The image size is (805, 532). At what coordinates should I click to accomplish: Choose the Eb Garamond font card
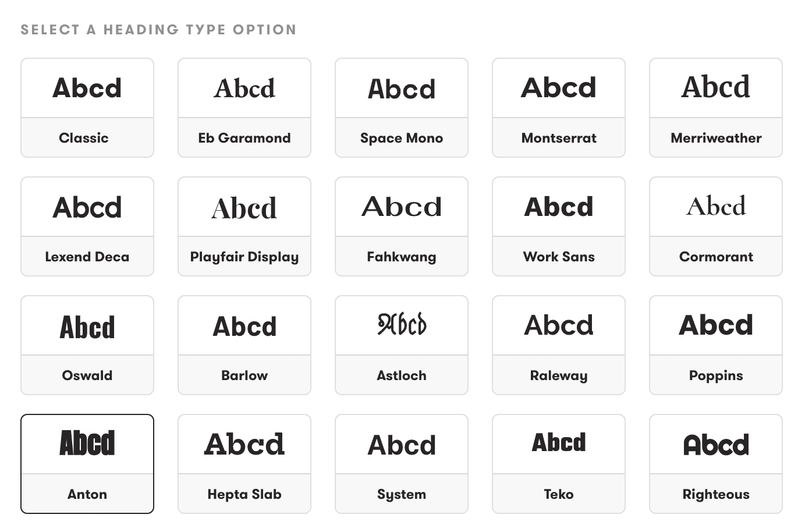(244, 108)
